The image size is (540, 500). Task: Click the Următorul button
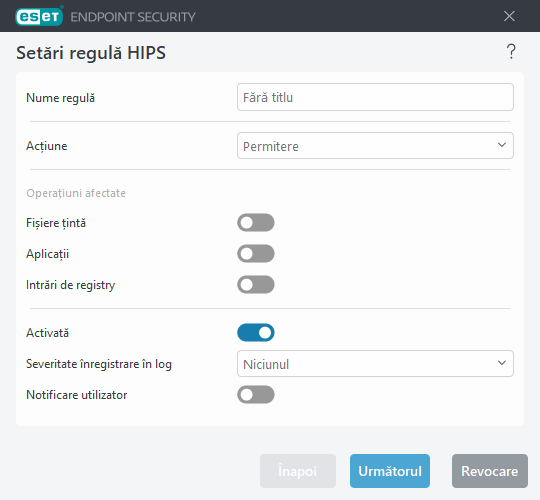tap(390, 471)
